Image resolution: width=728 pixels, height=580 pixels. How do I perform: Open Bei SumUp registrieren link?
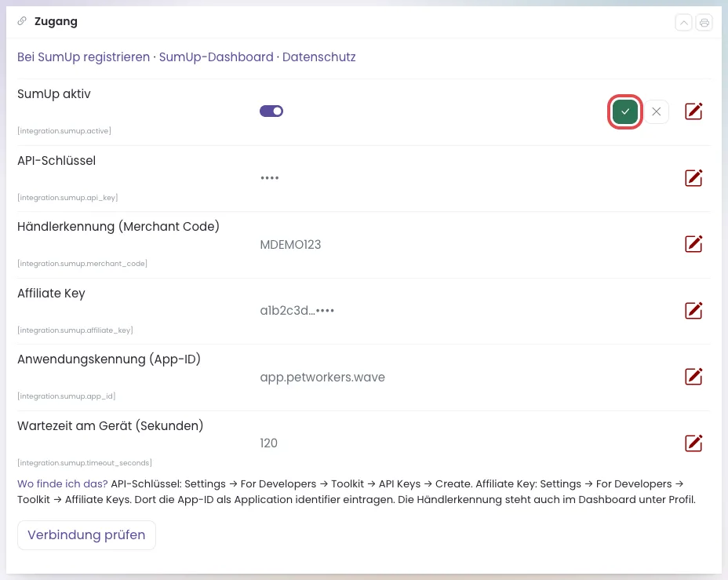pos(84,57)
